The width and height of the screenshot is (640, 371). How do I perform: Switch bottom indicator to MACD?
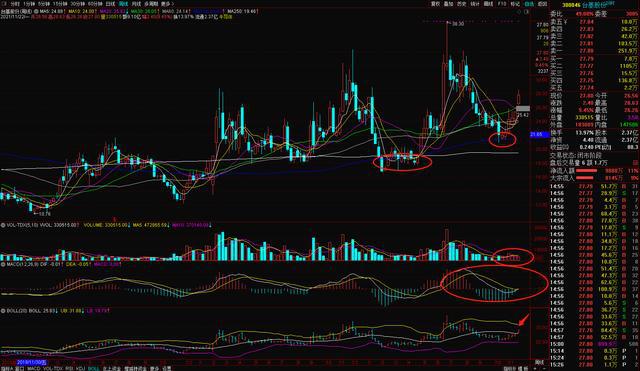[34, 368]
